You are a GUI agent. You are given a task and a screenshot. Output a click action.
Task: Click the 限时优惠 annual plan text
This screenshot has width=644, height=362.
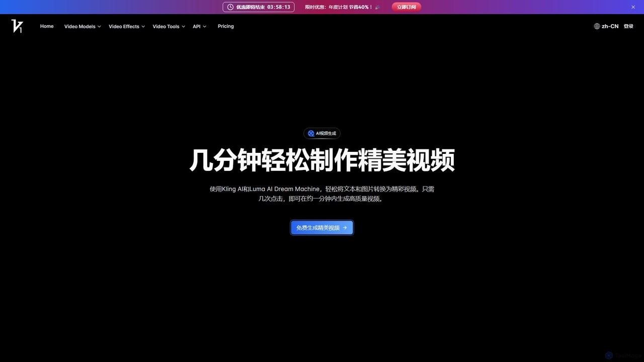(x=339, y=7)
